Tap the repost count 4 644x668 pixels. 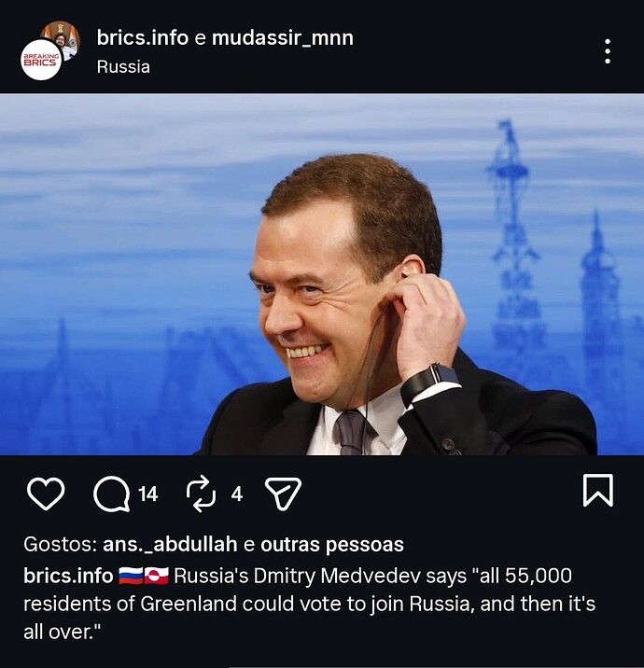237,494
